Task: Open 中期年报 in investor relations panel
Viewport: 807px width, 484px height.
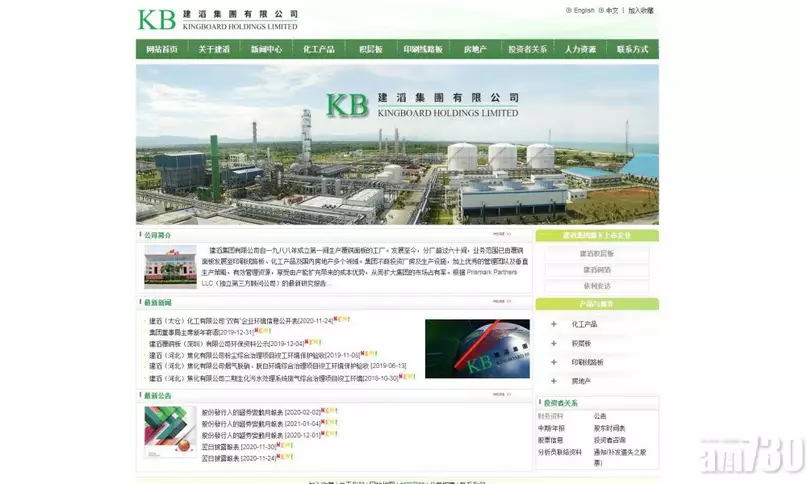Action: tap(551, 428)
